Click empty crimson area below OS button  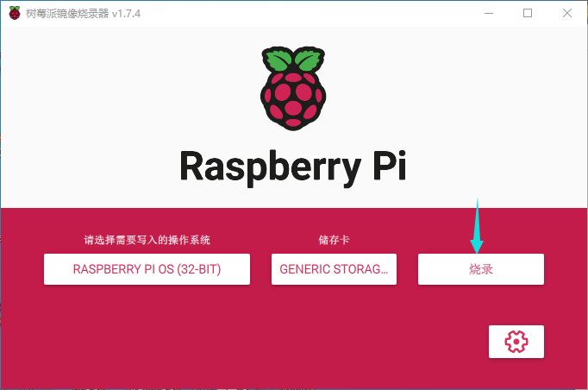pyautogui.click(x=147, y=337)
